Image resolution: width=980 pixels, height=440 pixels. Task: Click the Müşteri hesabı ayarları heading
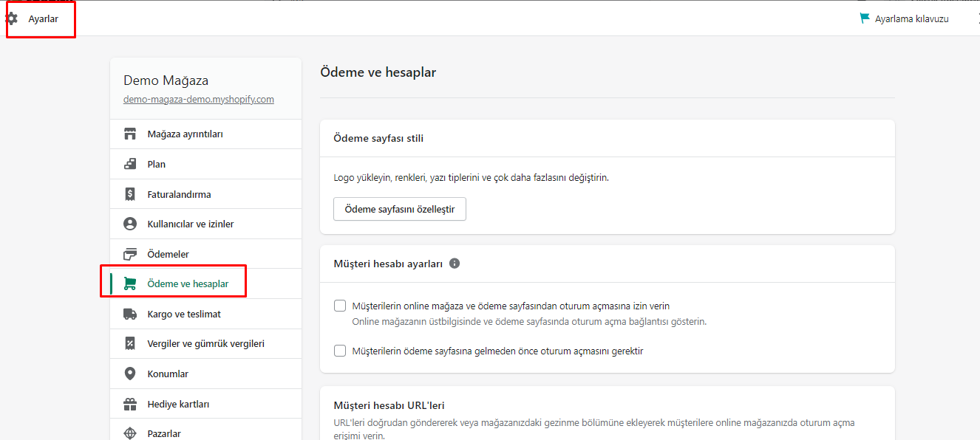388,264
